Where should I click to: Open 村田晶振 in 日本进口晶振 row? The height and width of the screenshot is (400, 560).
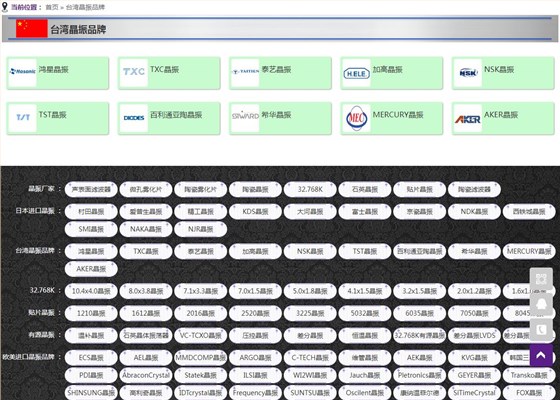(x=91, y=211)
